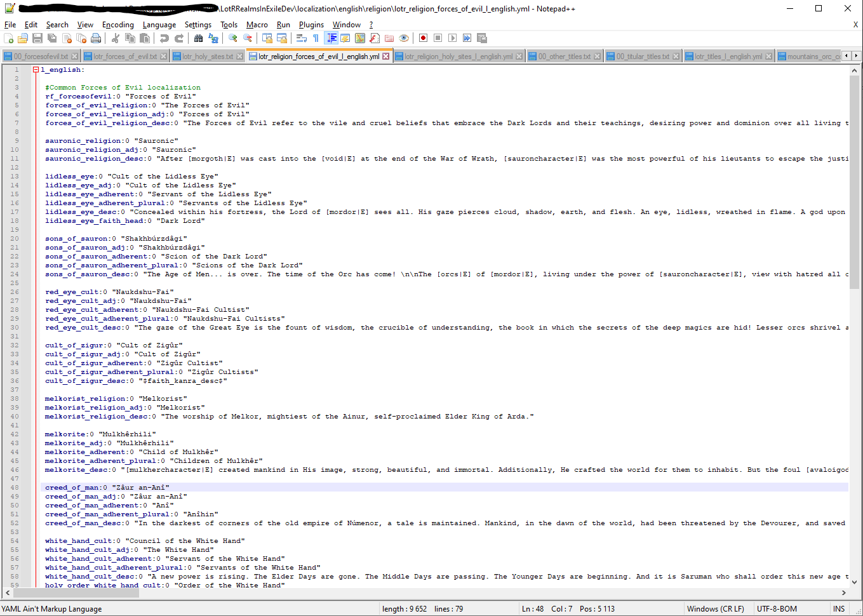
Task: Open the Plugins menu
Action: 311,25
